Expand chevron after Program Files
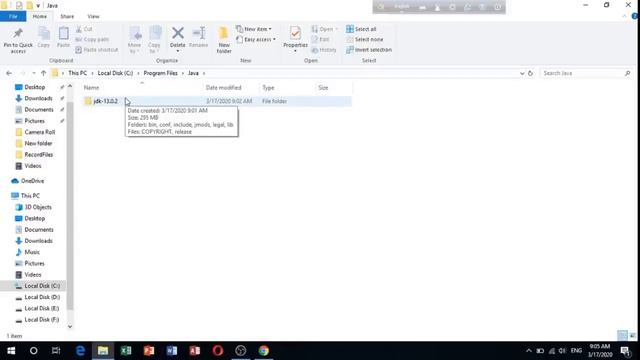The image size is (640, 360). [182, 73]
